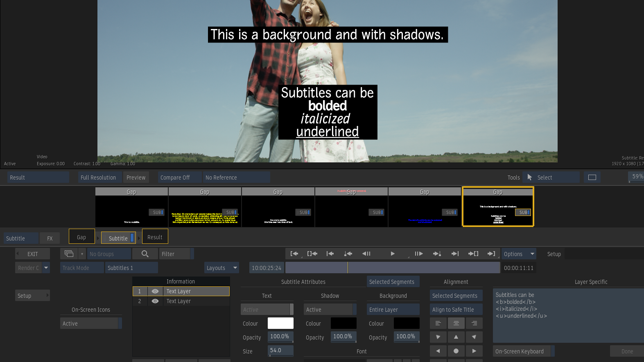Align subtitle text center
Viewport: 644px width, 362px height.
[x=456, y=323]
